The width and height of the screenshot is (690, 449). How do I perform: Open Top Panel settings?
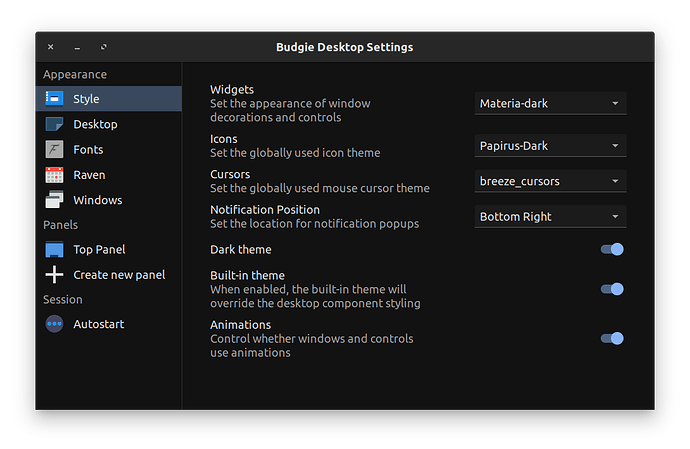[x=109, y=250]
